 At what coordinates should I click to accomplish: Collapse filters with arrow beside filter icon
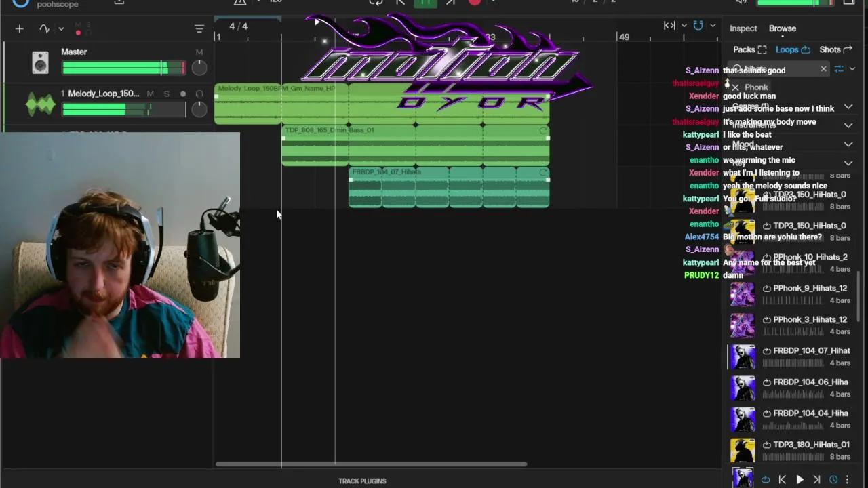852,69
